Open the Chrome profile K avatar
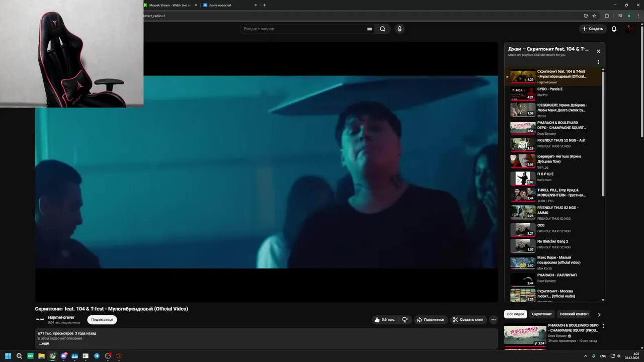The width and height of the screenshot is (644, 362). point(629,16)
